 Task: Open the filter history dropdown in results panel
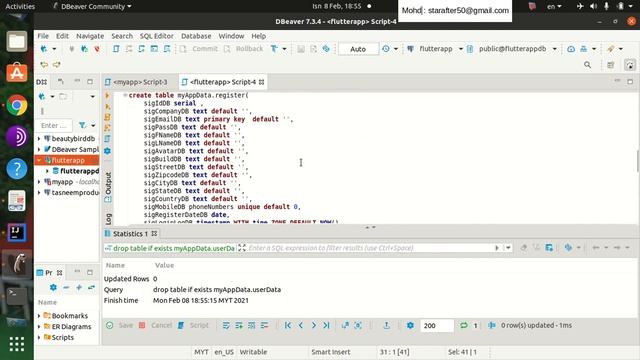click(x=508, y=248)
